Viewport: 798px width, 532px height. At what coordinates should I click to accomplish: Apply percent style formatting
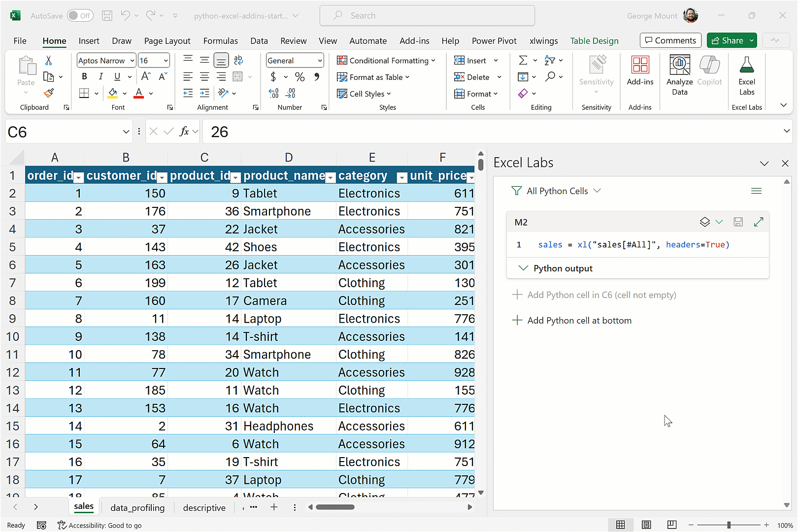click(x=299, y=77)
